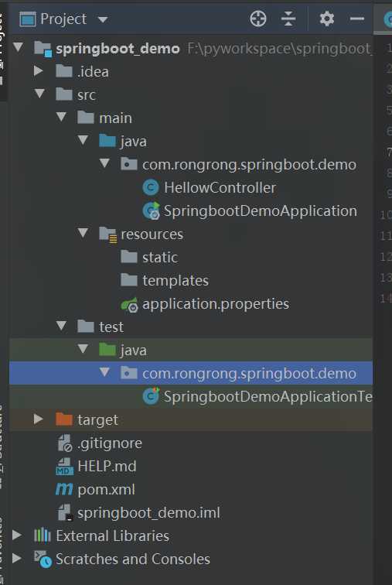Click the HellowController class icon
Image resolution: width=392 pixels, height=585 pixels.
(x=151, y=187)
